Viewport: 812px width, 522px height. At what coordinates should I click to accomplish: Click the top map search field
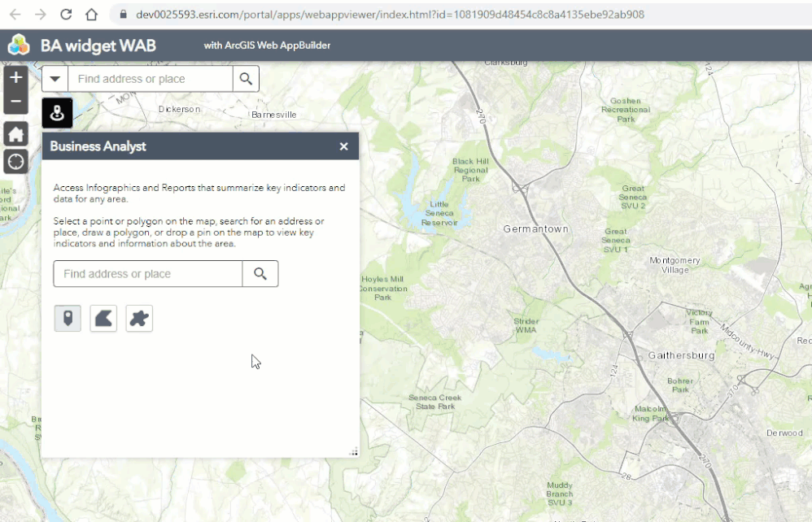pos(151,79)
